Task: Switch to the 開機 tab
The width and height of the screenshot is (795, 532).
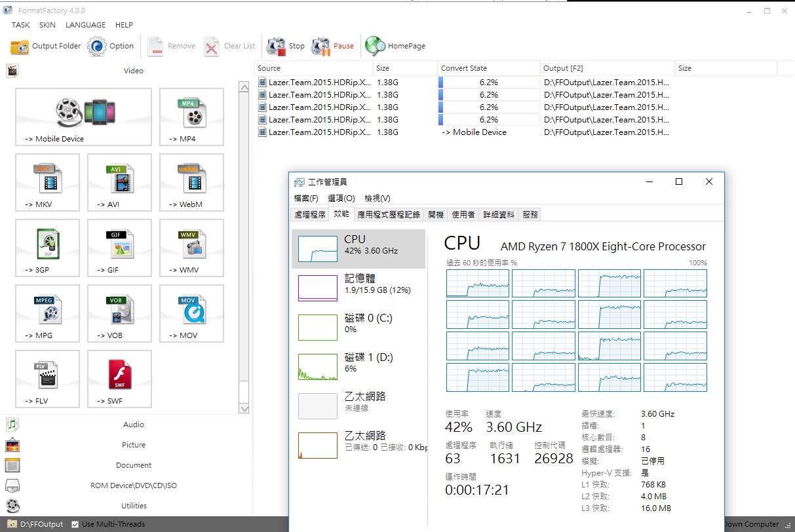Action: [436, 214]
